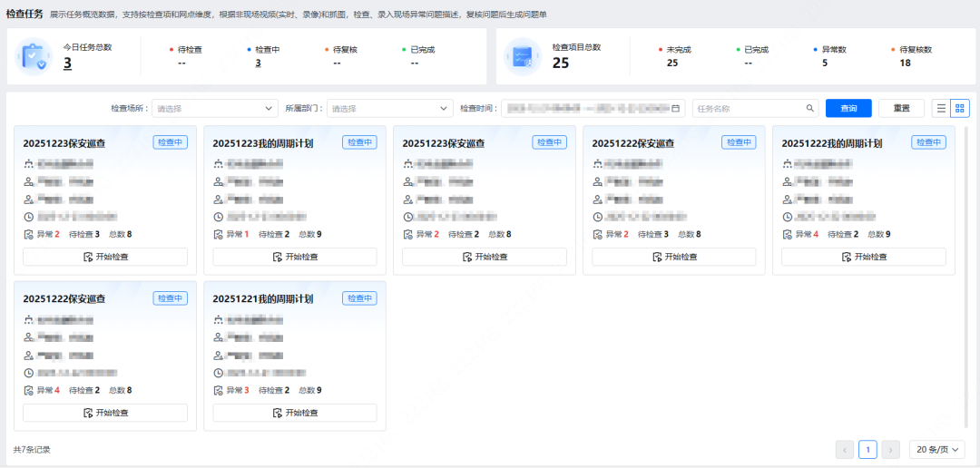Switch to grid card view icon
980x468 pixels.
(x=960, y=108)
